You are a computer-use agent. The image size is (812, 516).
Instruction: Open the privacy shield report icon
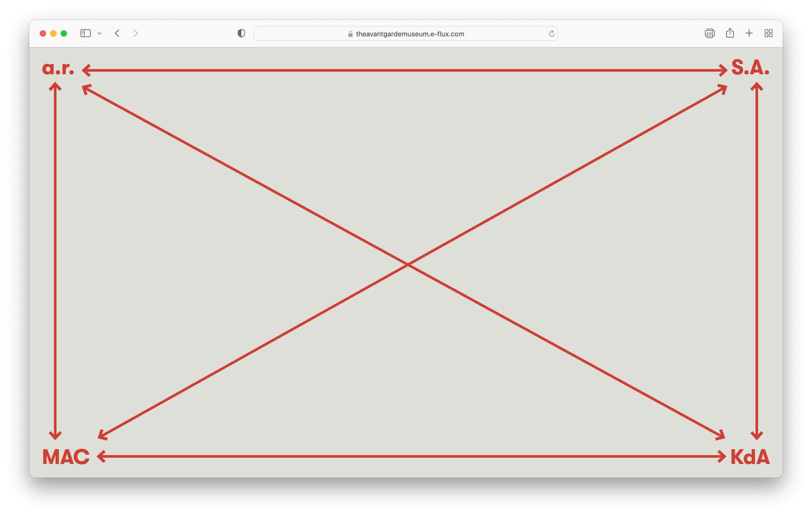(x=241, y=33)
